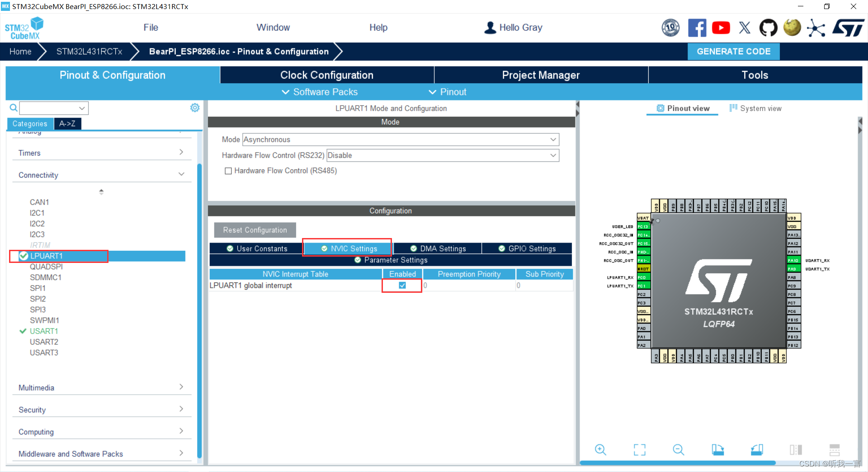Viewport: 868px width, 472px height.
Task: Select the PC13 USER_LED pin on the chip
Action: coord(643,226)
